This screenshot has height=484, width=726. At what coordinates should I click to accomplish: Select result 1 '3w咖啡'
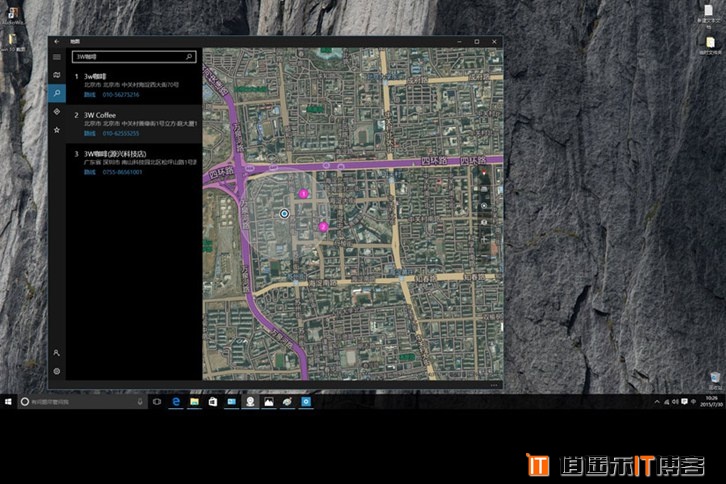point(134,85)
